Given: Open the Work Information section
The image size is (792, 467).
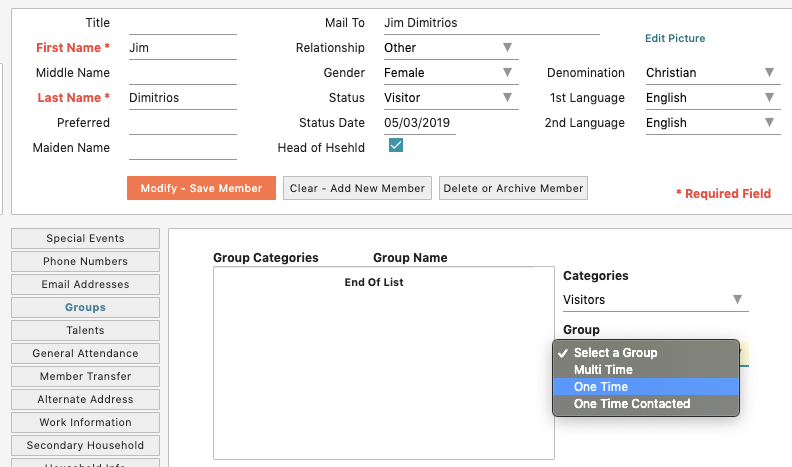Looking at the screenshot, I should click(x=85, y=422).
